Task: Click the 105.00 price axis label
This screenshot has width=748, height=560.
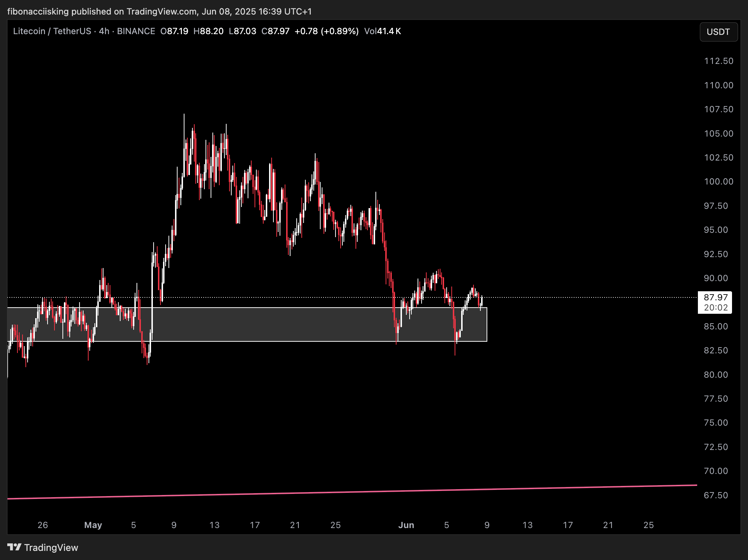Action: pyautogui.click(x=719, y=134)
